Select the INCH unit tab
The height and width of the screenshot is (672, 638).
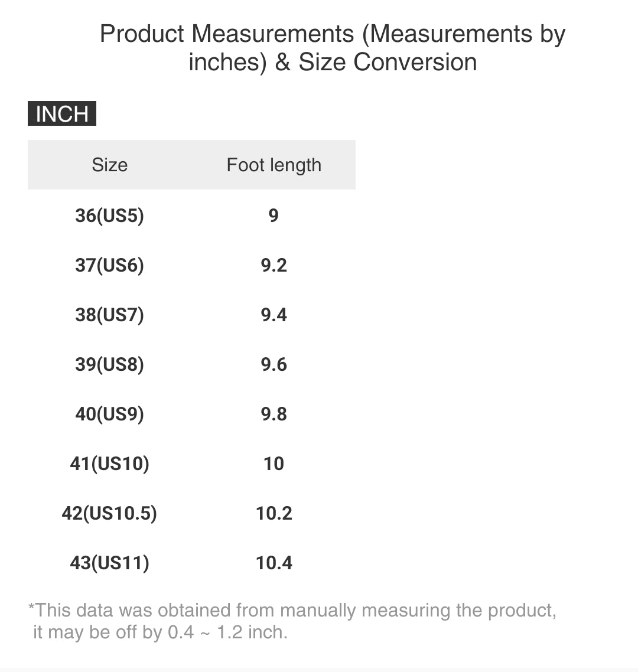[62, 113]
